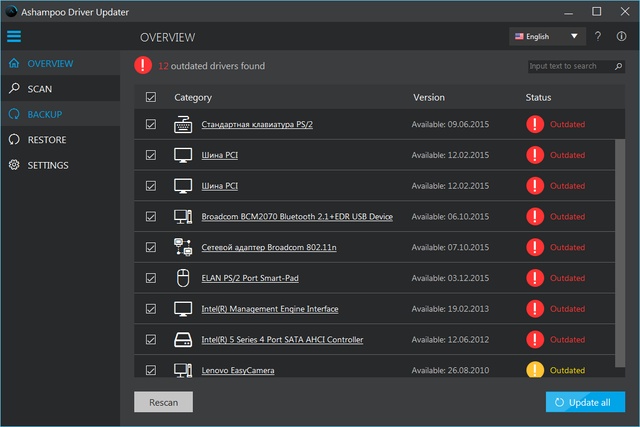
Task: Click the hamburger menu icon
Action: pos(14,37)
